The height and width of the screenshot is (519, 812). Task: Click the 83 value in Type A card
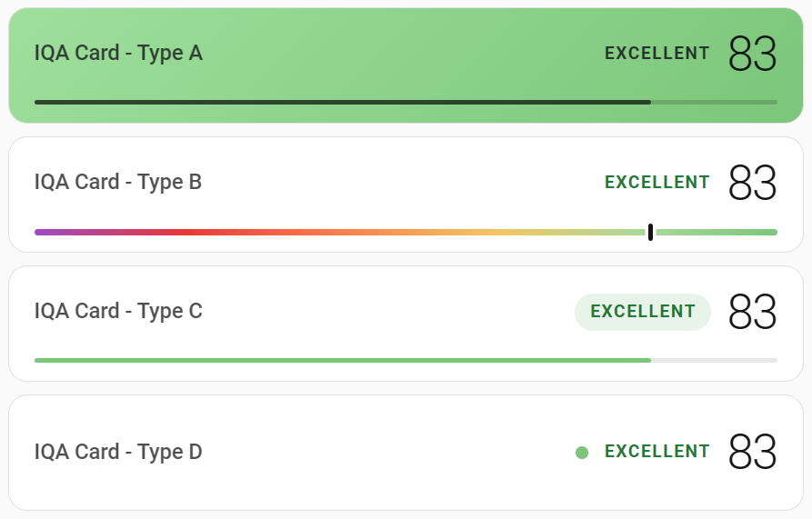[753, 54]
